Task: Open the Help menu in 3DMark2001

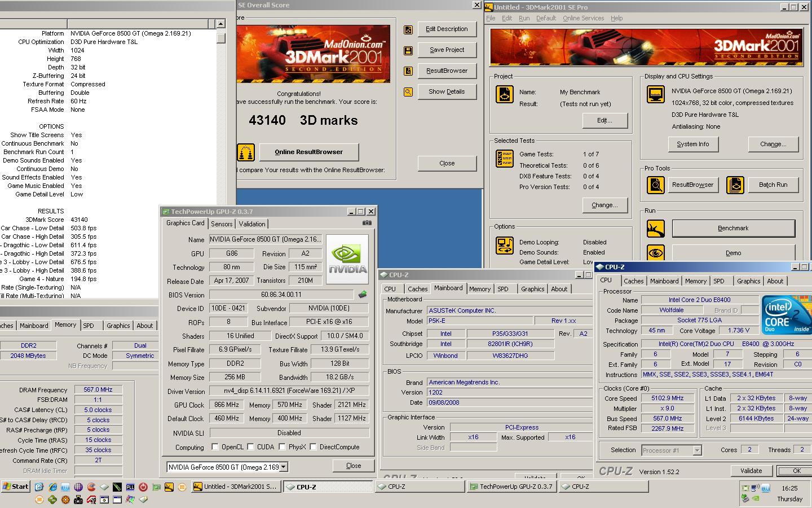Action: point(616,18)
